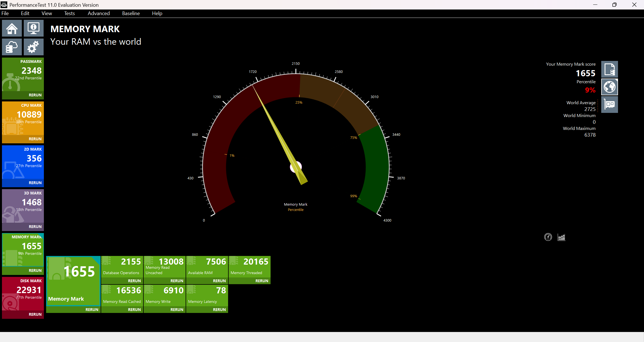Select the memory hardware card icon
Viewport: 644px width, 342px height.
pyautogui.click(x=609, y=104)
